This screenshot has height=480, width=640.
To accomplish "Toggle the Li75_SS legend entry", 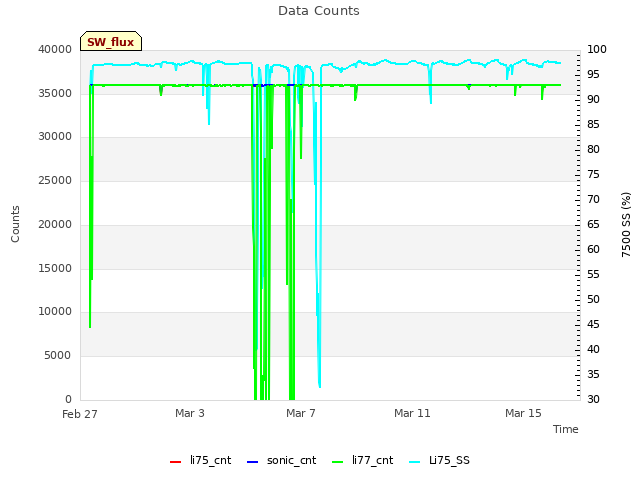I will tap(439, 460).
